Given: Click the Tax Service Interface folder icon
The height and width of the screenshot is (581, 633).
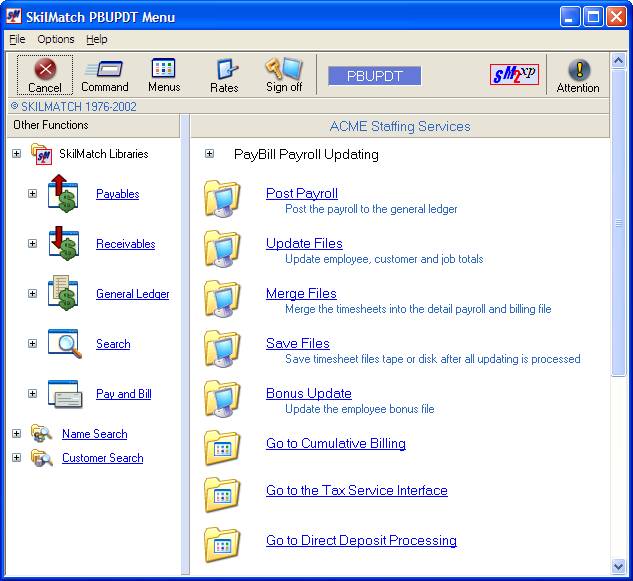Looking at the screenshot, I should 222,495.
